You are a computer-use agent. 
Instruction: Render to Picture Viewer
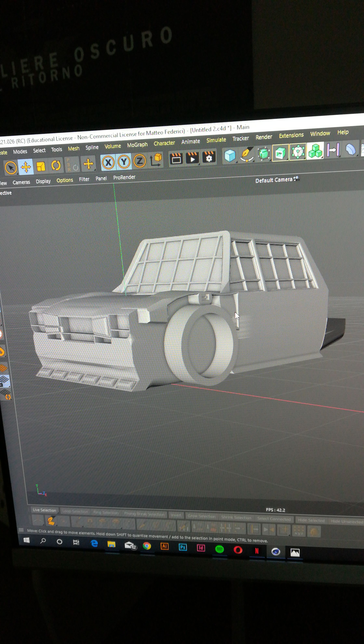coord(192,158)
